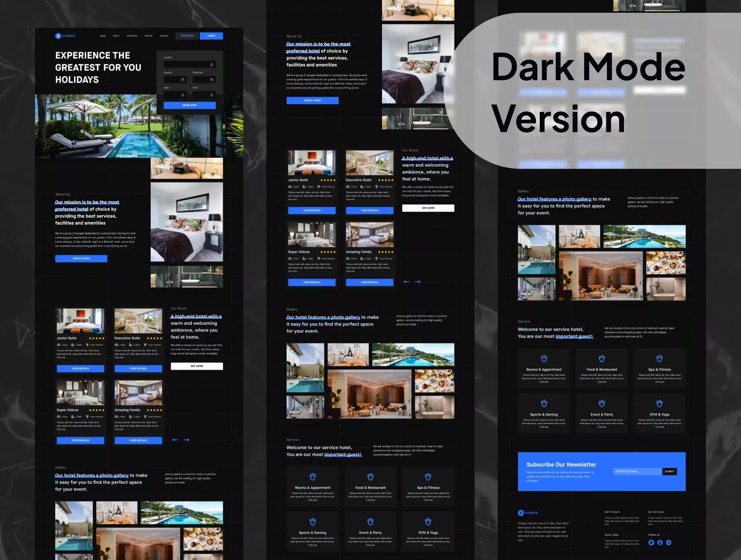The width and height of the screenshot is (741, 560).
Task: Click the Check Out date field
Action: [204, 79]
